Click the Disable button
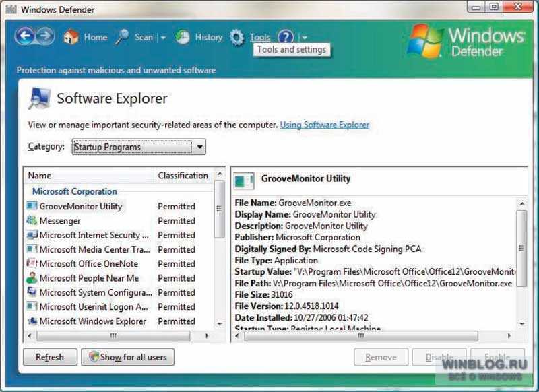 click(x=439, y=357)
